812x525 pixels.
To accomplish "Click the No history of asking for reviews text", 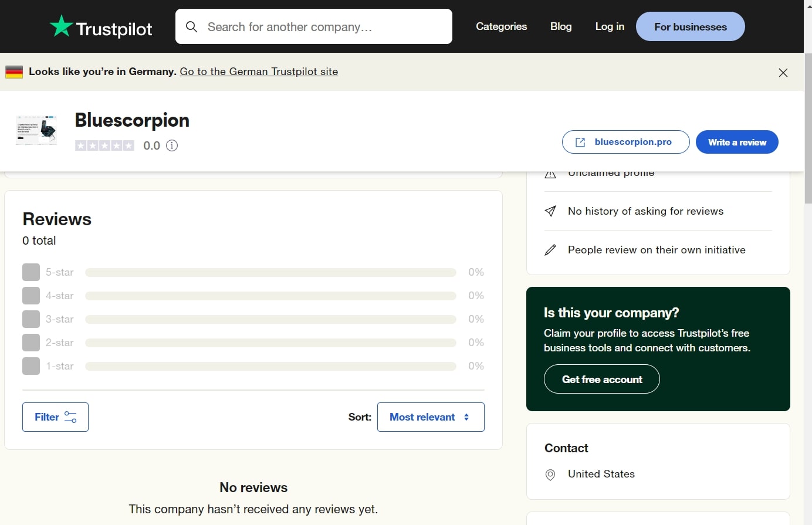I will [645, 211].
